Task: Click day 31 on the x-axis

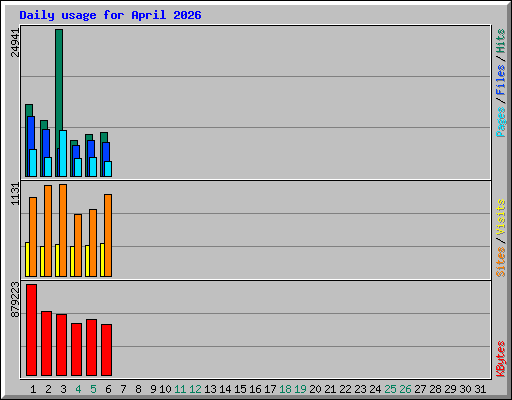Action: pyautogui.click(x=480, y=389)
